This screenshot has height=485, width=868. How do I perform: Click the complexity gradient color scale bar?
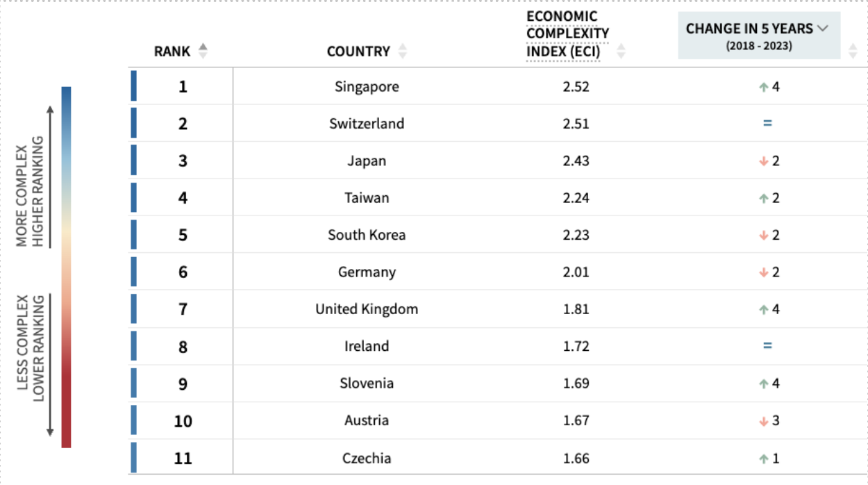[66, 267]
